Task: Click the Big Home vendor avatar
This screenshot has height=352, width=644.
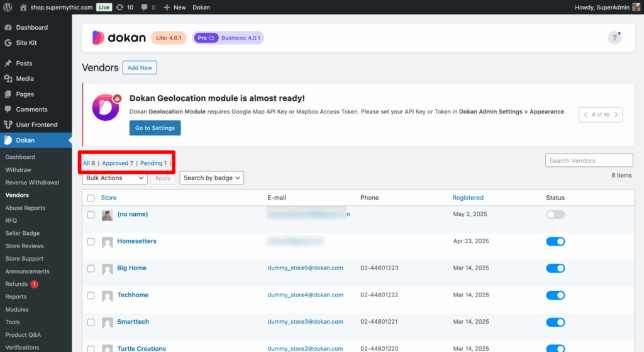Action: [107, 269]
